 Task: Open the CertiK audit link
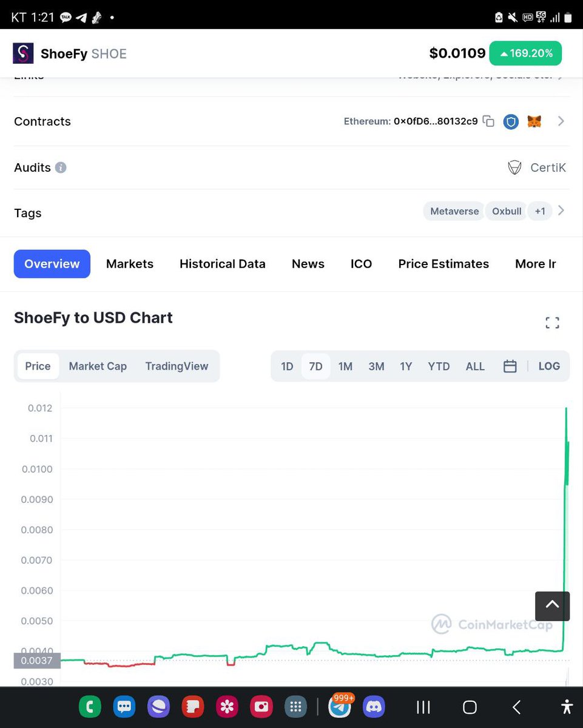[x=537, y=167]
